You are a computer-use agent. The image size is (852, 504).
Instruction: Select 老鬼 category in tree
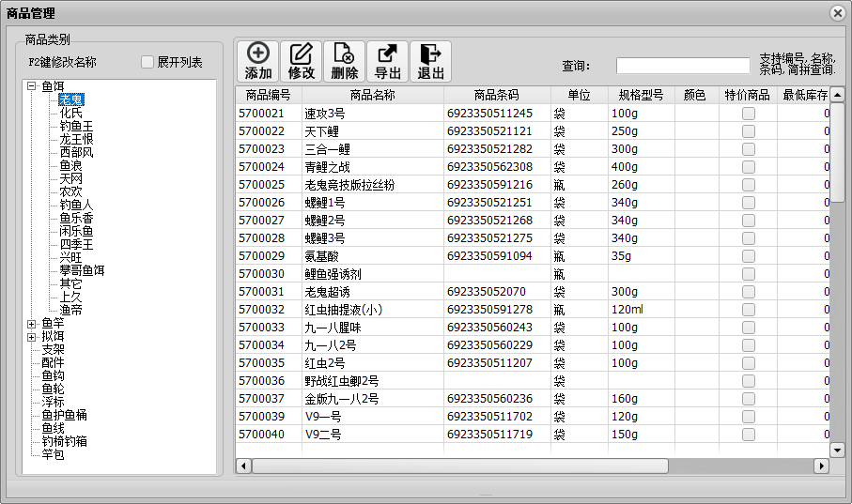[71, 99]
